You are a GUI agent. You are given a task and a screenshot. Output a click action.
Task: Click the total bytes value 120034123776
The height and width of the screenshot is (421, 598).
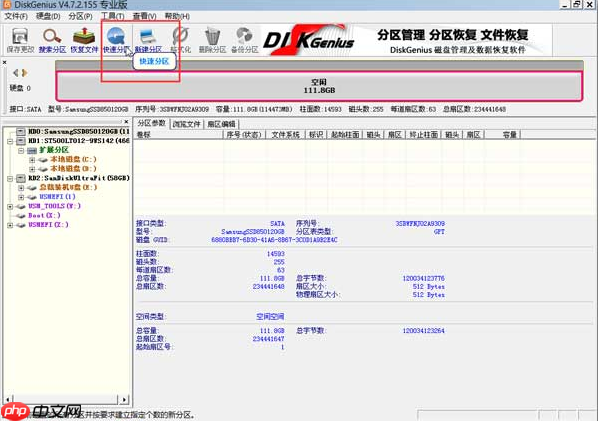[423, 278]
